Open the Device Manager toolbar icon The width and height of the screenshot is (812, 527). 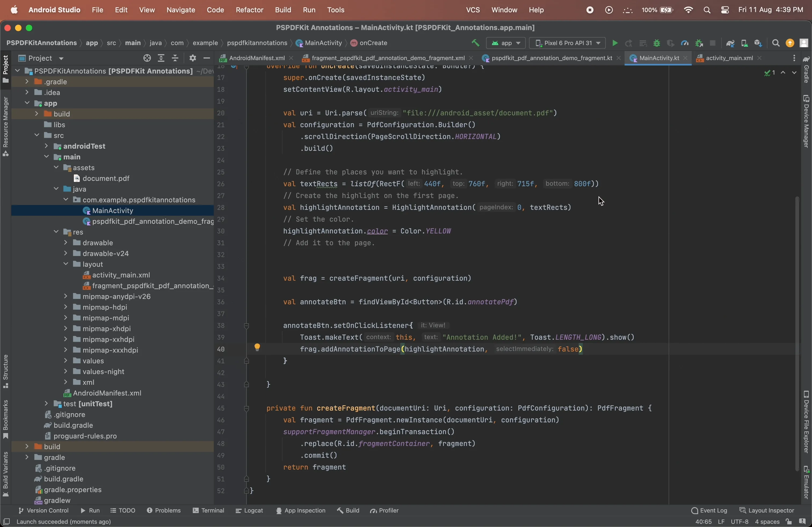[744, 43]
